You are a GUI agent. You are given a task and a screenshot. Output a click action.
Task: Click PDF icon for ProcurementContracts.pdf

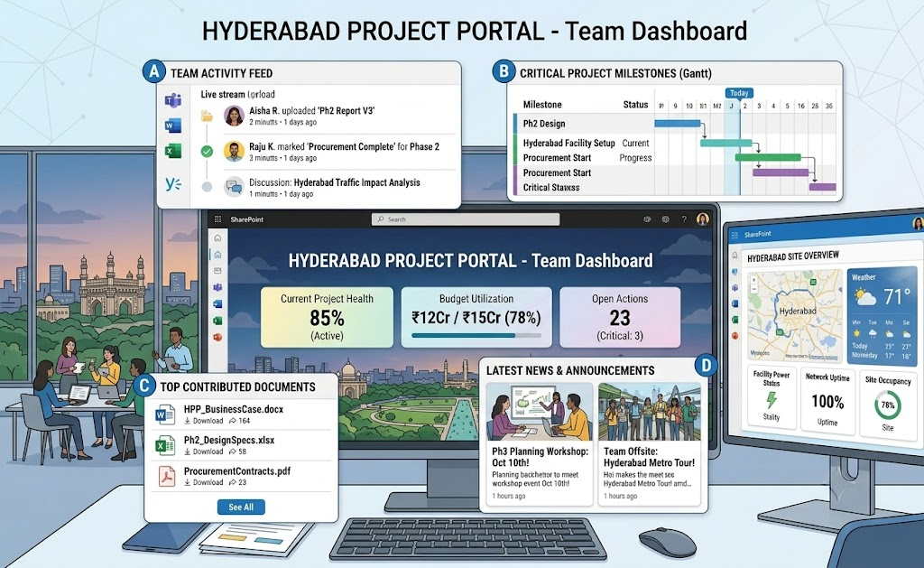click(166, 476)
